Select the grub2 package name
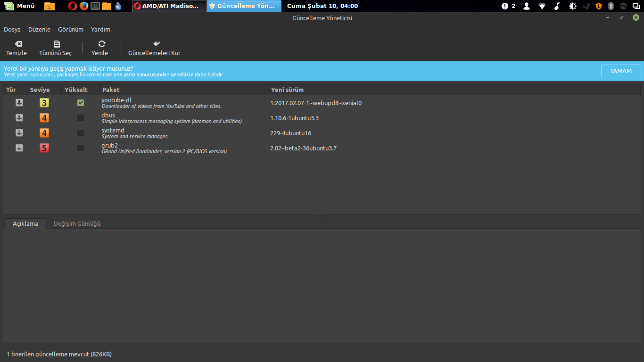The width and height of the screenshot is (644, 362). (x=109, y=145)
